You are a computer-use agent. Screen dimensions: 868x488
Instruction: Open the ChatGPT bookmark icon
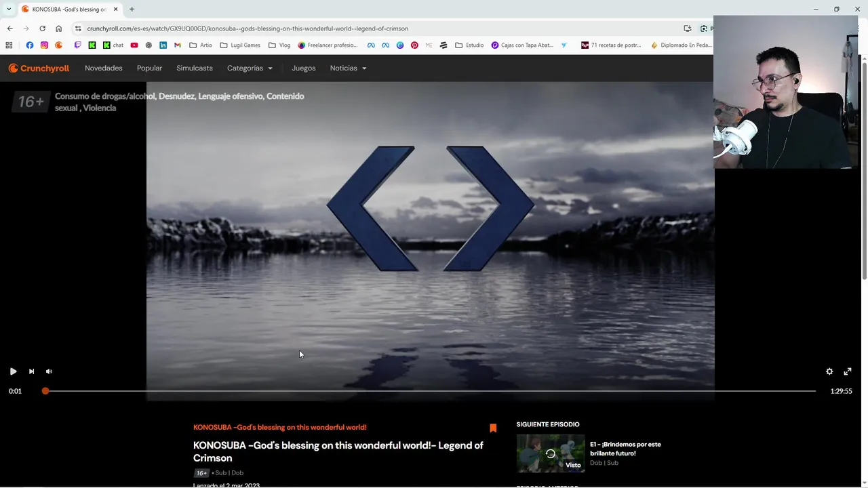click(149, 45)
